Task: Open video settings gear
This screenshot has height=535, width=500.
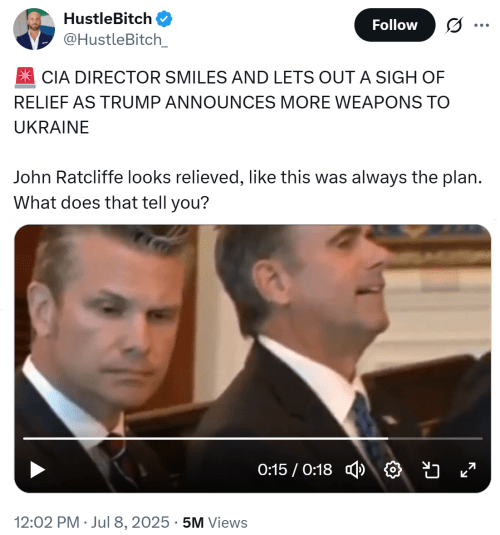Action: click(393, 470)
